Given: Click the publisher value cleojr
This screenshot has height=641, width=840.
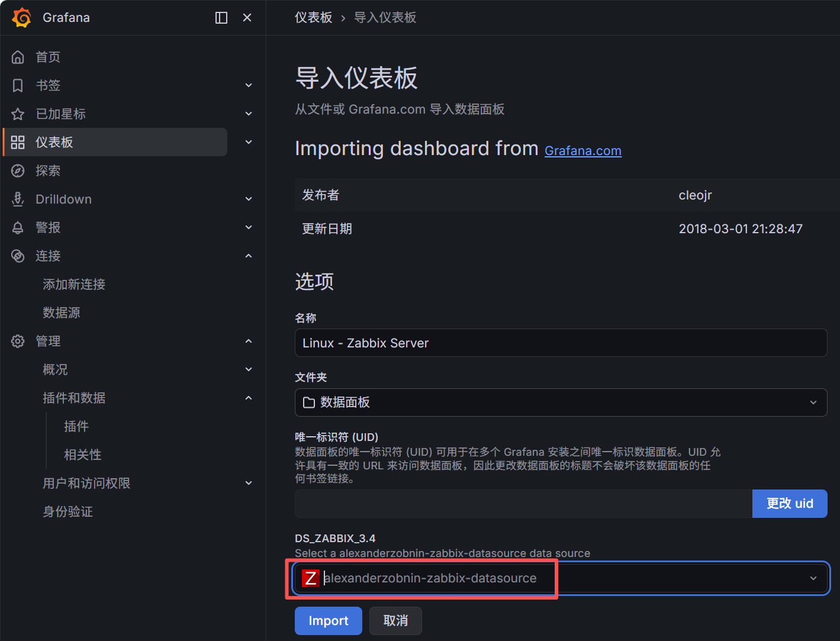Looking at the screenshot, I should [695, 195].
